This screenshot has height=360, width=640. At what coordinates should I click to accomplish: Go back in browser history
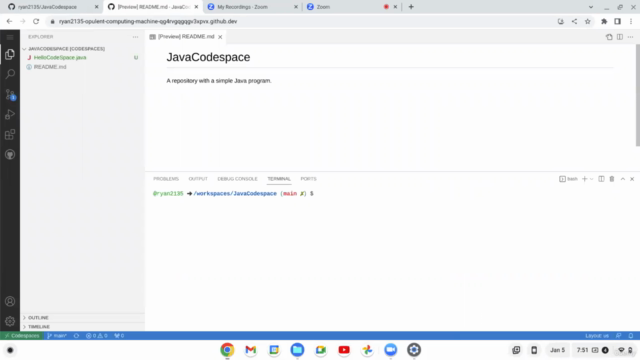(9, 21)
